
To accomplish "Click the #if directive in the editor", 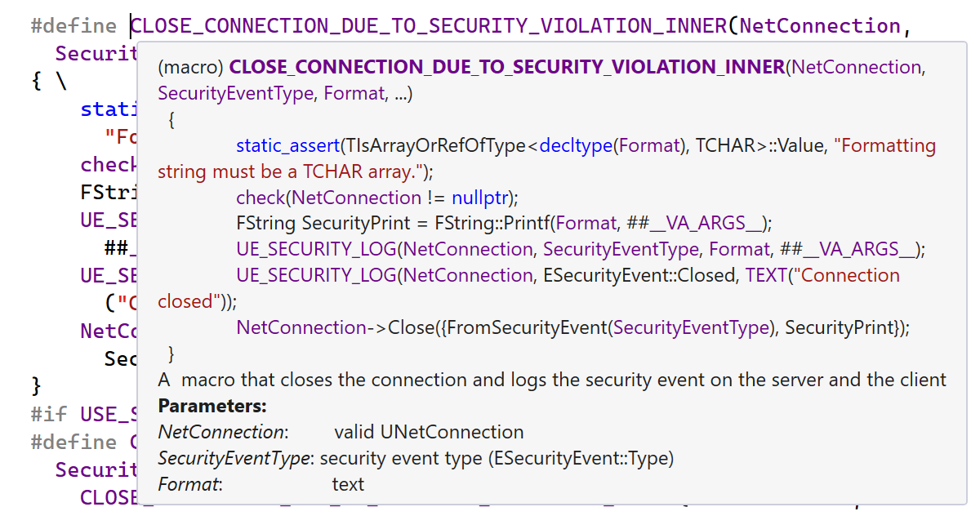I will point(49,414).
